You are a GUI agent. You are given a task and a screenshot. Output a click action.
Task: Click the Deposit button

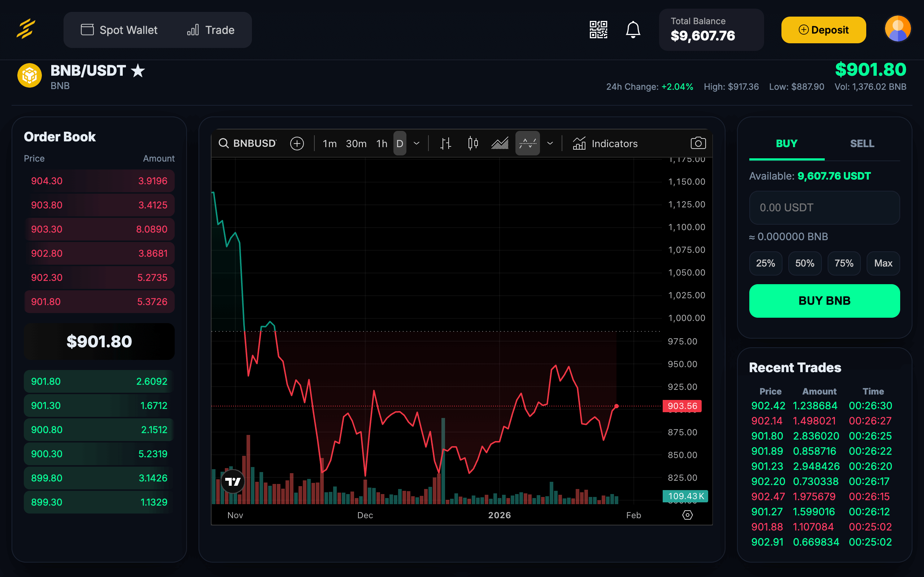point(823,30)
